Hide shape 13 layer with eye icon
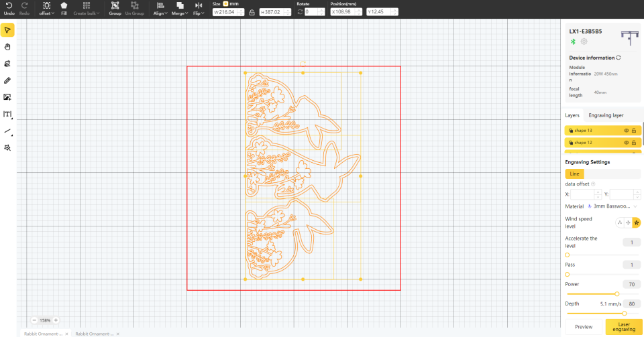The height and width of the screenshot is (337, 644). 627,131
